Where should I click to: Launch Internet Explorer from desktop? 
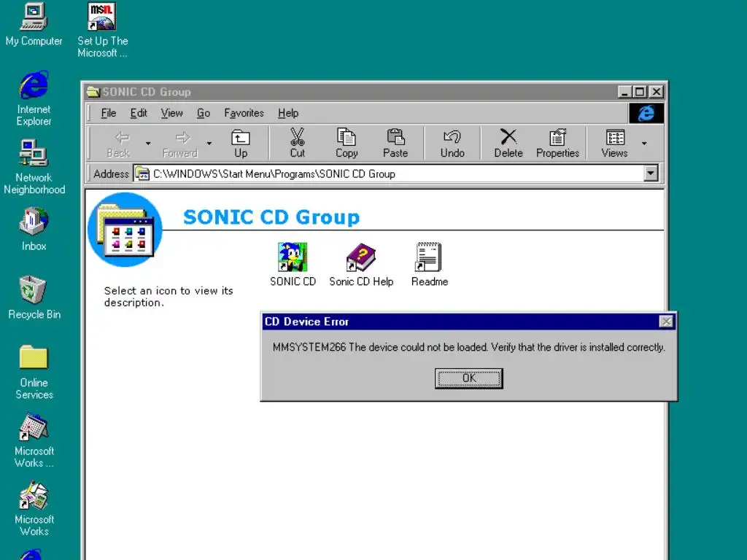(34, 98)
